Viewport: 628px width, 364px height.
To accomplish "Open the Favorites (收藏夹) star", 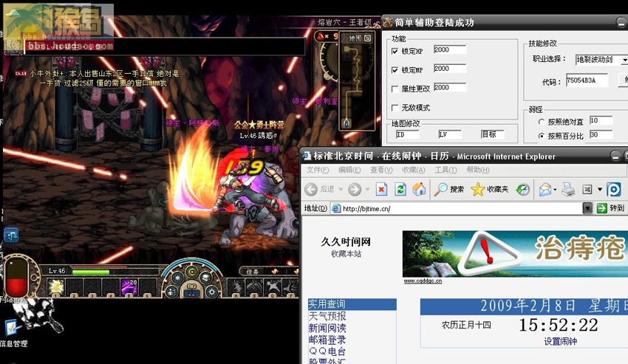I will (490, 189).
